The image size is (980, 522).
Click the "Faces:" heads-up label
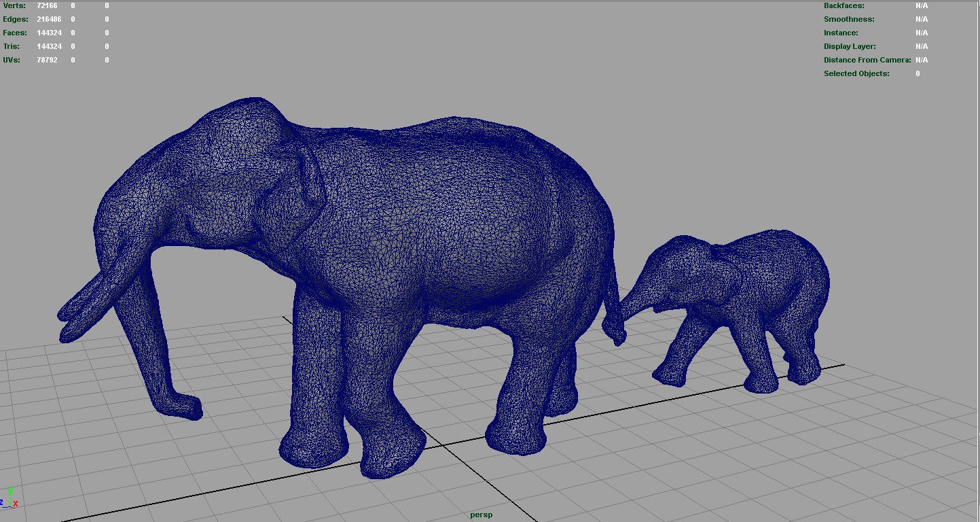pyautogui.click(x=15, y=33)
